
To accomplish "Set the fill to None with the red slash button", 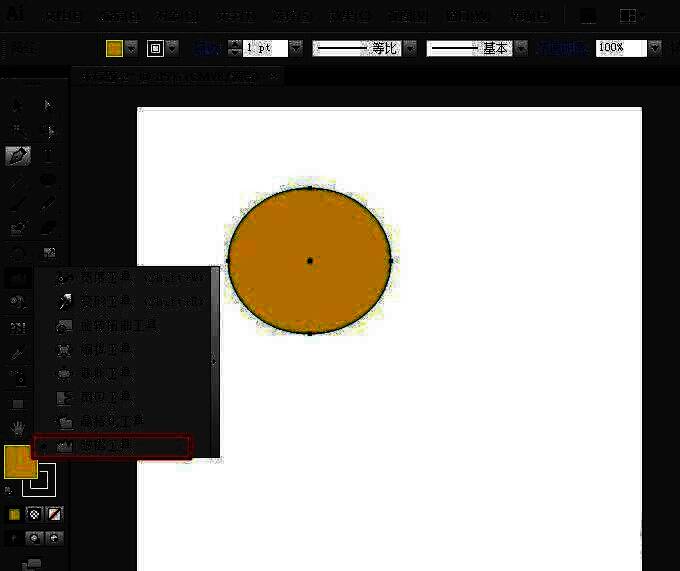I will click(55, 514).
